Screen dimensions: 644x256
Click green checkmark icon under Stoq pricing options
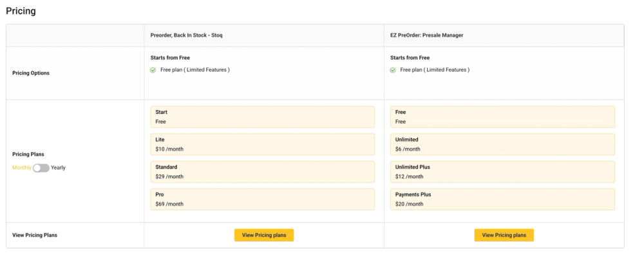tap(153, 70)
